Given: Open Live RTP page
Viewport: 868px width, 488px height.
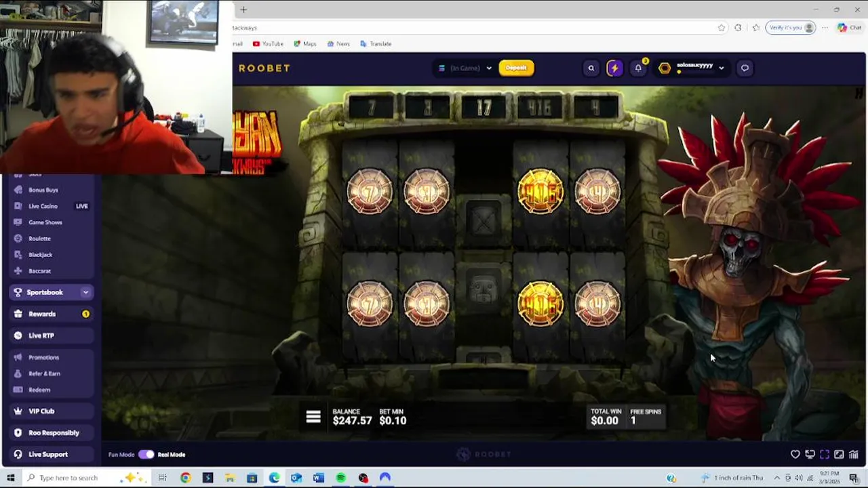Looking at the screenshot, I should tap(52, 335).
